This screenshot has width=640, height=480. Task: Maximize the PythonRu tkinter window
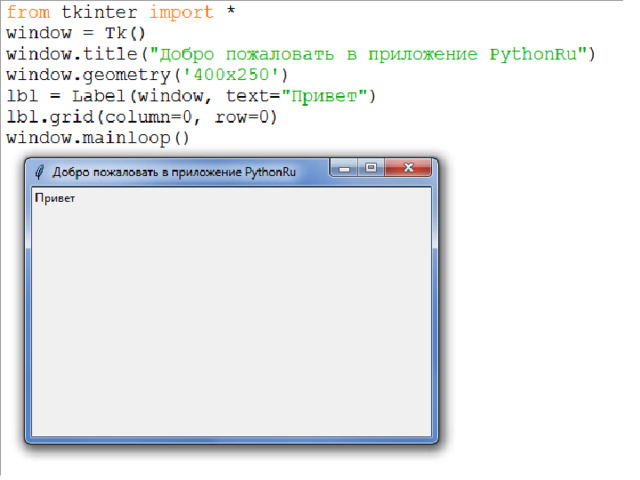coord(370,169)
